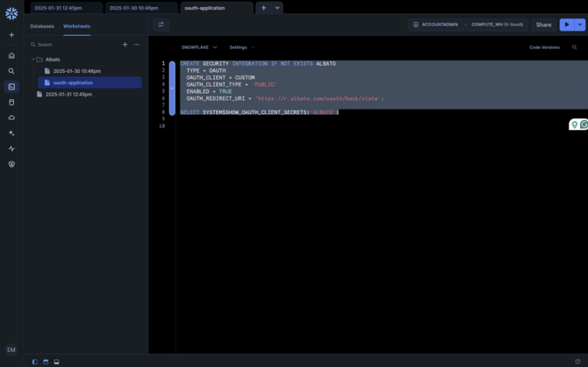The width and height of the screenshot is (588, 367).
Task: Open the SNOWFLAKE database context dropdown
Action: coord(199,47)
